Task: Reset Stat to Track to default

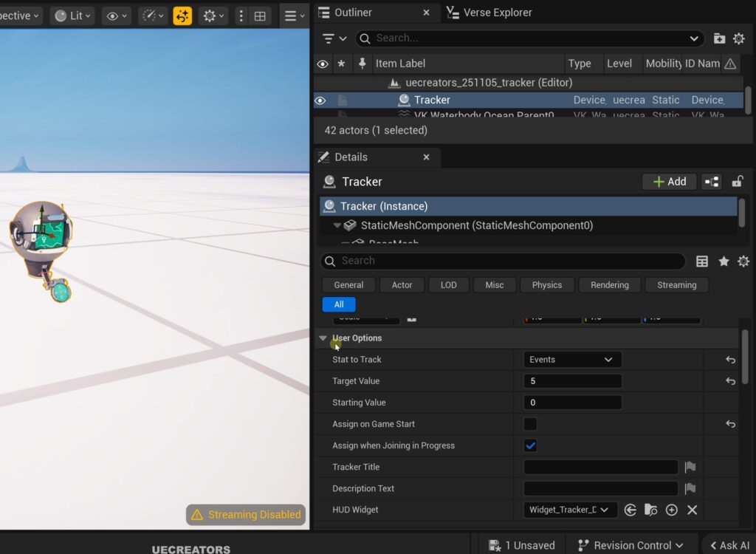Action: (730, 360)
